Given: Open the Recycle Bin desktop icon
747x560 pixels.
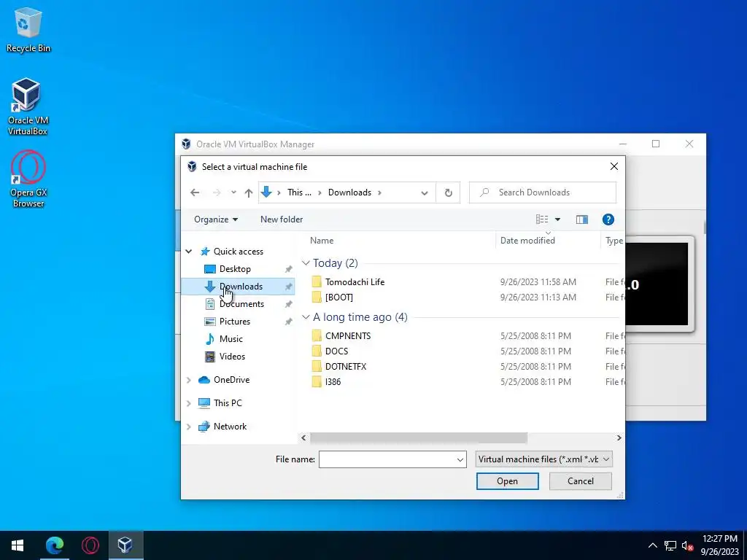Looking at the screenshot, I should pos(28,29).
